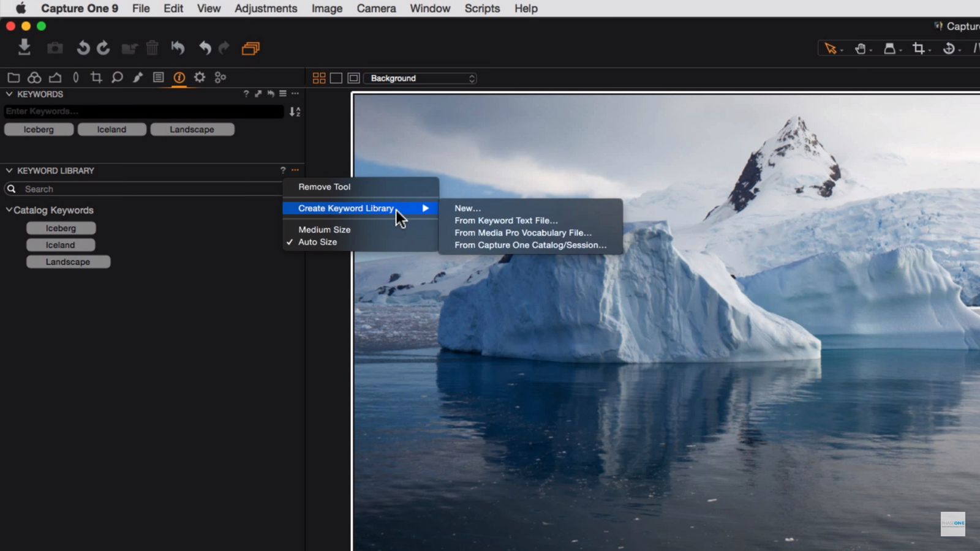Select the Pan hand cursor tool

(x=861, y=48)
